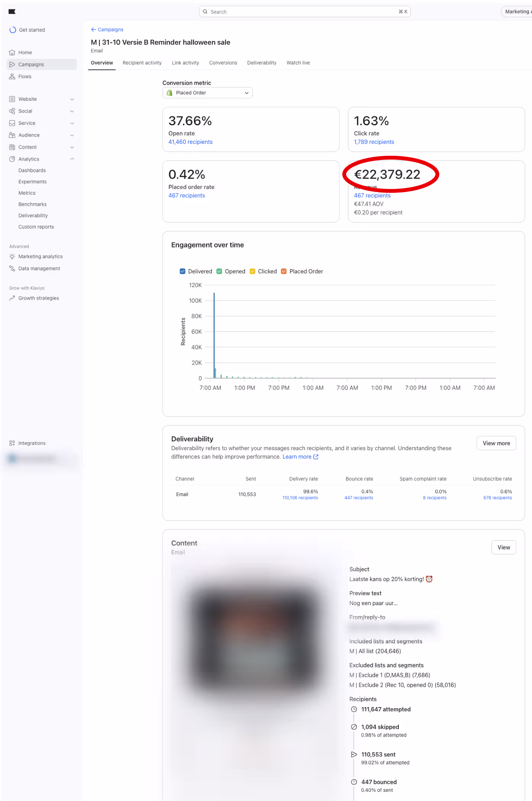Open Deliverability under Analytics sidebar
Screen dimensions: 532x801
(33, 216)
